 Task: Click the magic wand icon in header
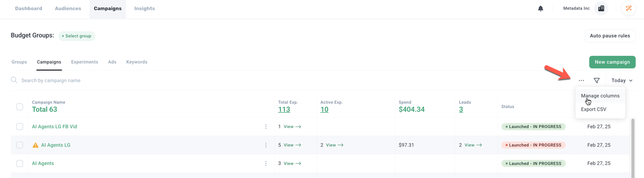coord(629,8)
